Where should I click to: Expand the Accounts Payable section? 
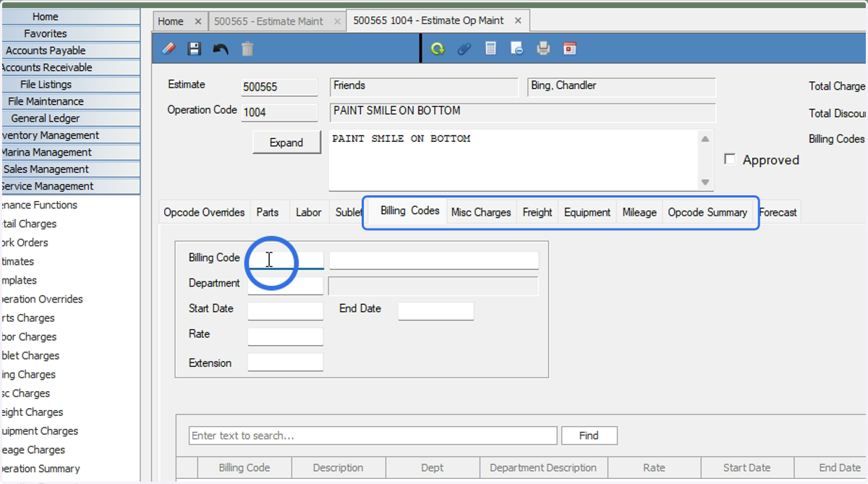click(x=70, y=51)
